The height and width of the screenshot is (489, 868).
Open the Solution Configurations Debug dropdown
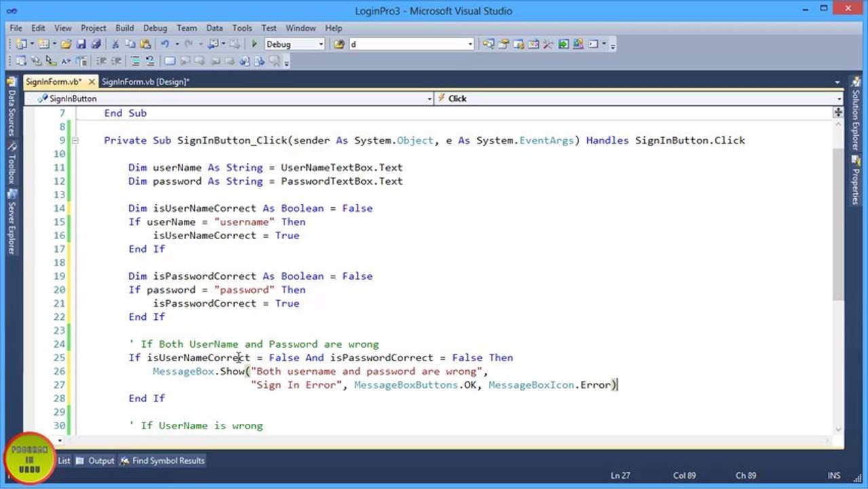(x=320, y=44)
